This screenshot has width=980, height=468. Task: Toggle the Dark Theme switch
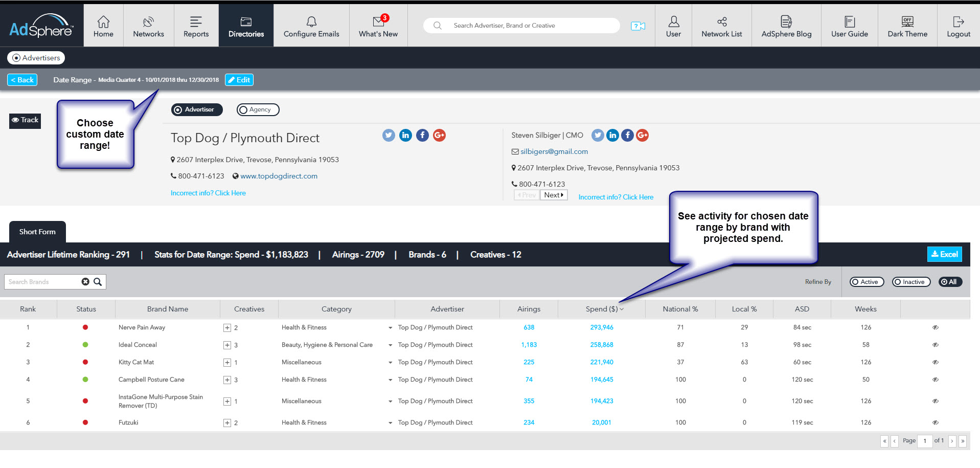(x=907, y=21)
